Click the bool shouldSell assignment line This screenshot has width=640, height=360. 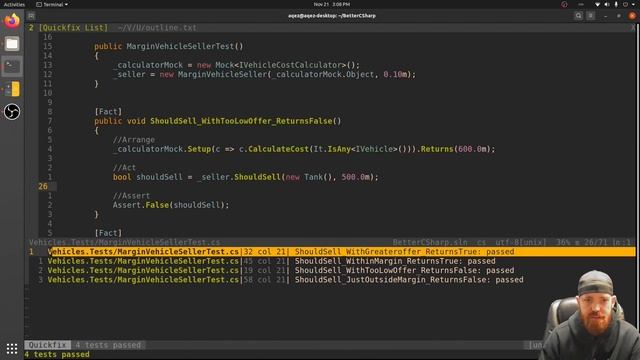point(246,177)
